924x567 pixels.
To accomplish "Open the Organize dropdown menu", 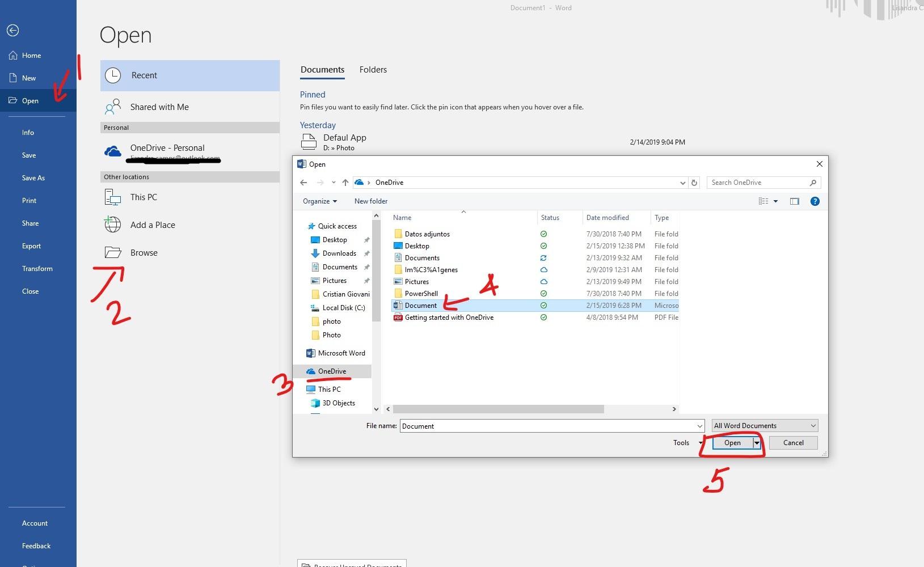I will click(x=320, y=201).
